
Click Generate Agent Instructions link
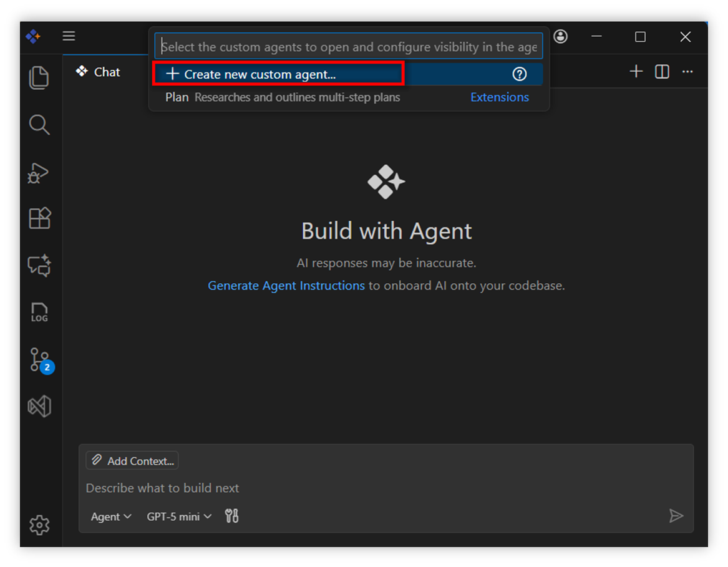tap(286, 285)
